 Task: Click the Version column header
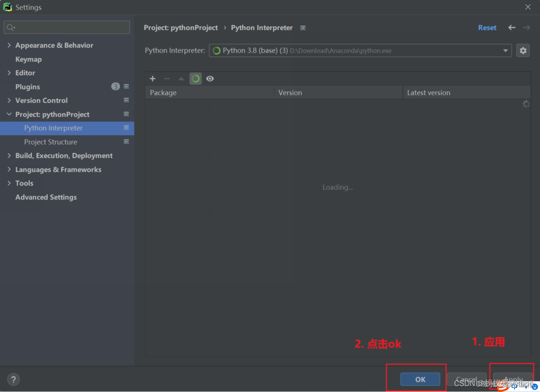click(x=338, y=93)
